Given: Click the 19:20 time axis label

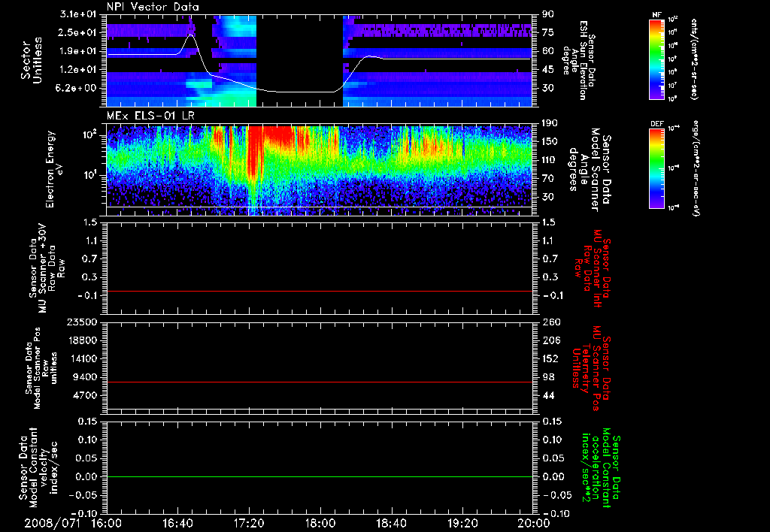Looking at the screenshot, I should pos(462,524).
